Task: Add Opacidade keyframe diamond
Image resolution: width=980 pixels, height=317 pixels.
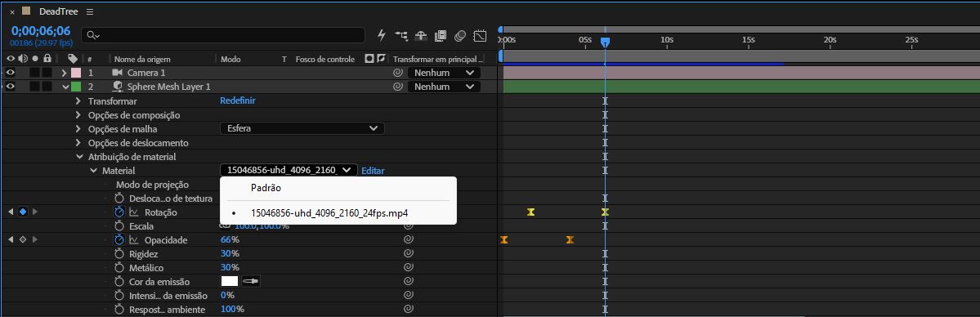Action: tap(23, 239)
